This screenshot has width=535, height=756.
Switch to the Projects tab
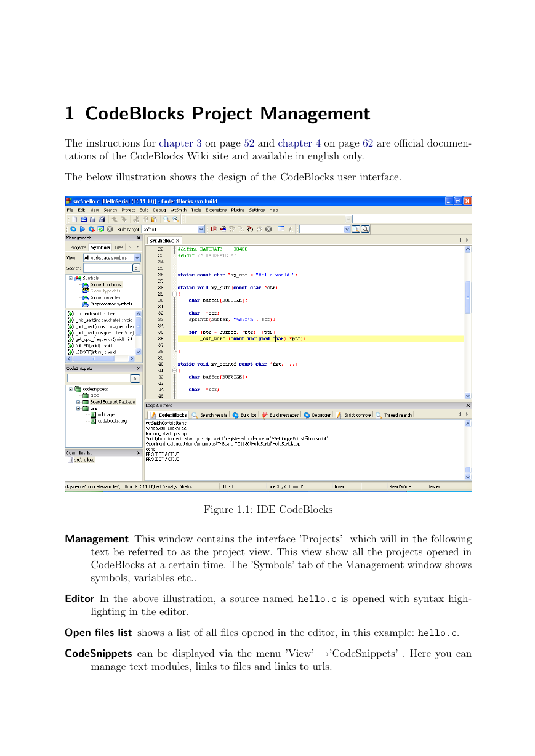(x=78, y=247)
